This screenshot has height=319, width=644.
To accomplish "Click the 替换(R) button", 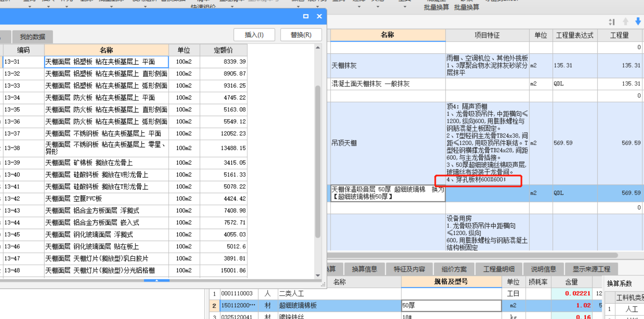I will (301, 35).
